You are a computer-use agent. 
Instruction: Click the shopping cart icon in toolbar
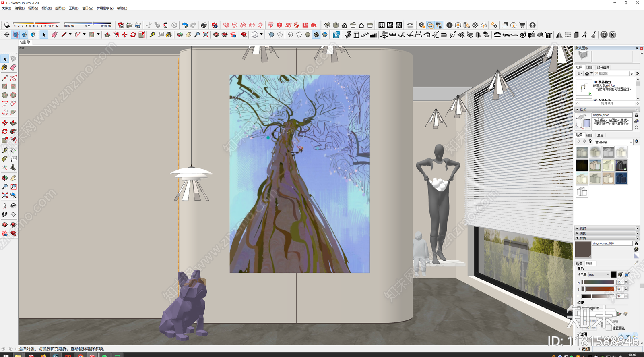[522, 25]
